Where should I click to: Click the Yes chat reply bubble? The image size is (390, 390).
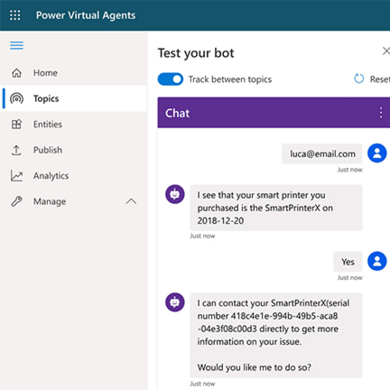click(x=348, y=262)
